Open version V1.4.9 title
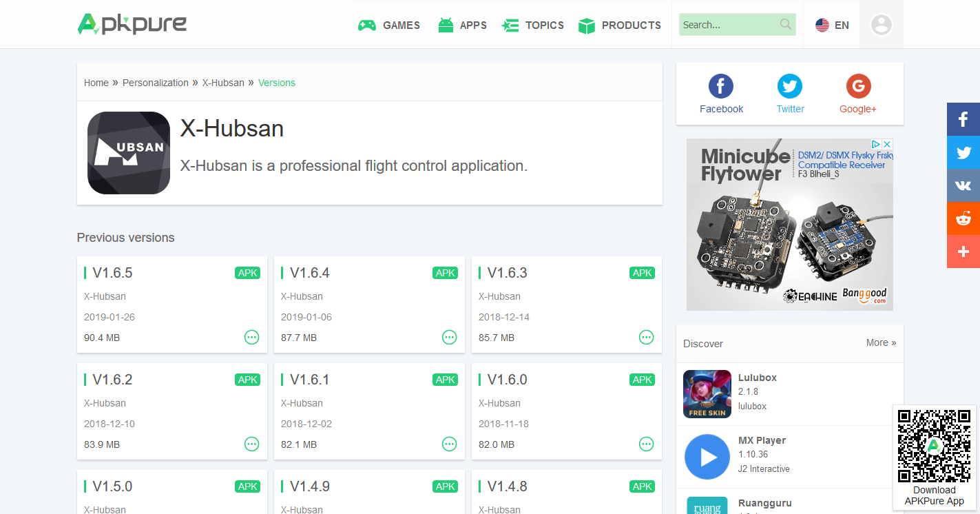The height and width of the screenshot is (514, 980). 309,486
